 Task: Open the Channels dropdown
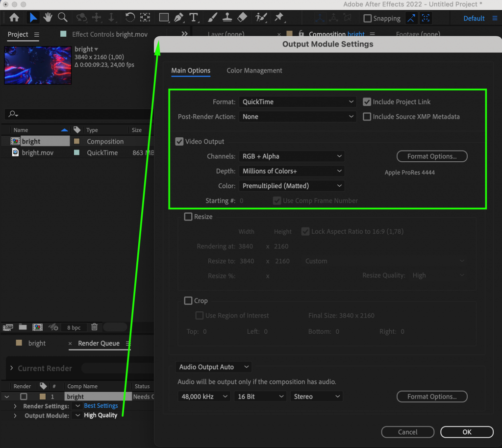[x=292, y=156]
